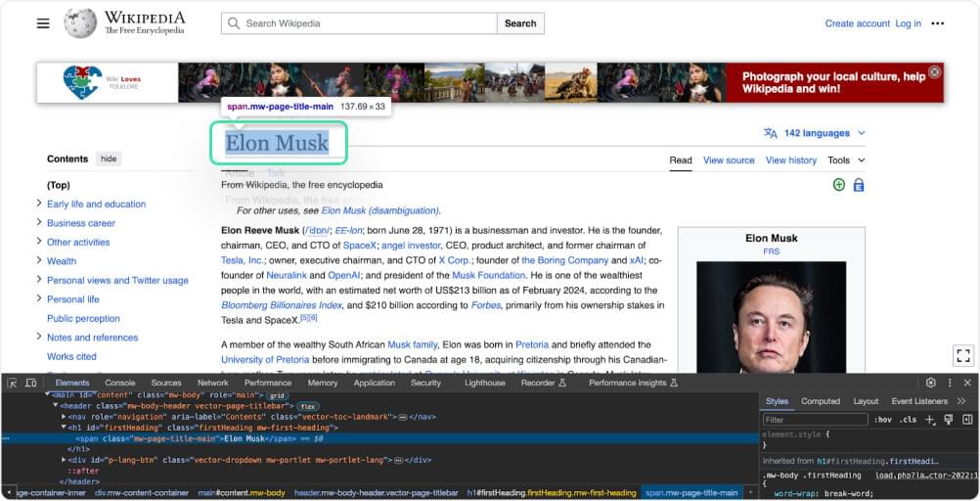The image size is (980, 501).
Task: Click the Search button
Action: (520, 23)
